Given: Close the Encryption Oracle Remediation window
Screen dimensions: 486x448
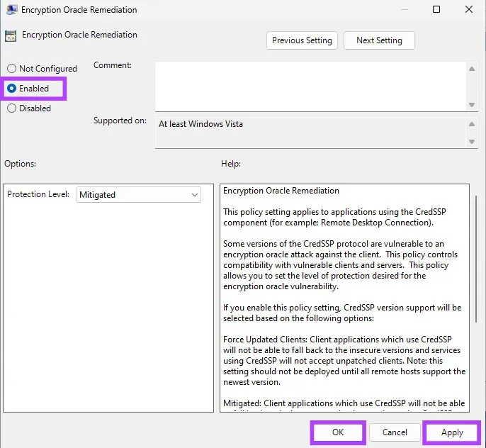Looking at the screenshot, I should (469, 9).
